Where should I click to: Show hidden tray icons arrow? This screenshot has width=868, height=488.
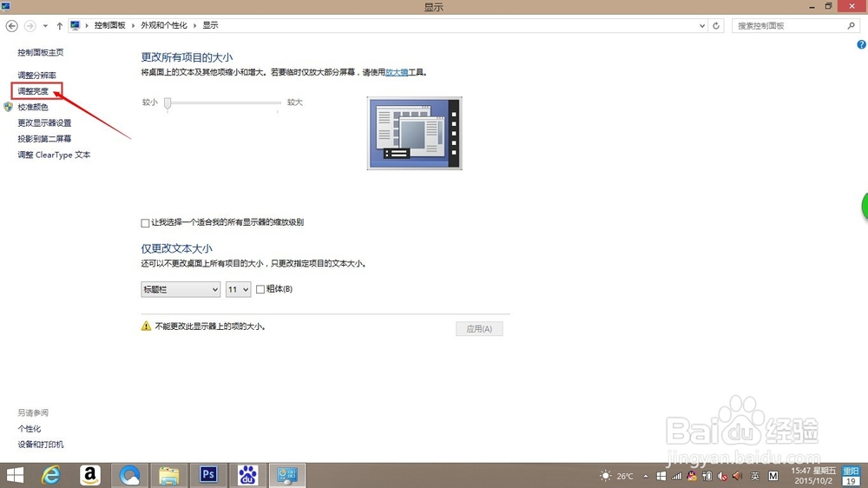(x=646, y=476)
